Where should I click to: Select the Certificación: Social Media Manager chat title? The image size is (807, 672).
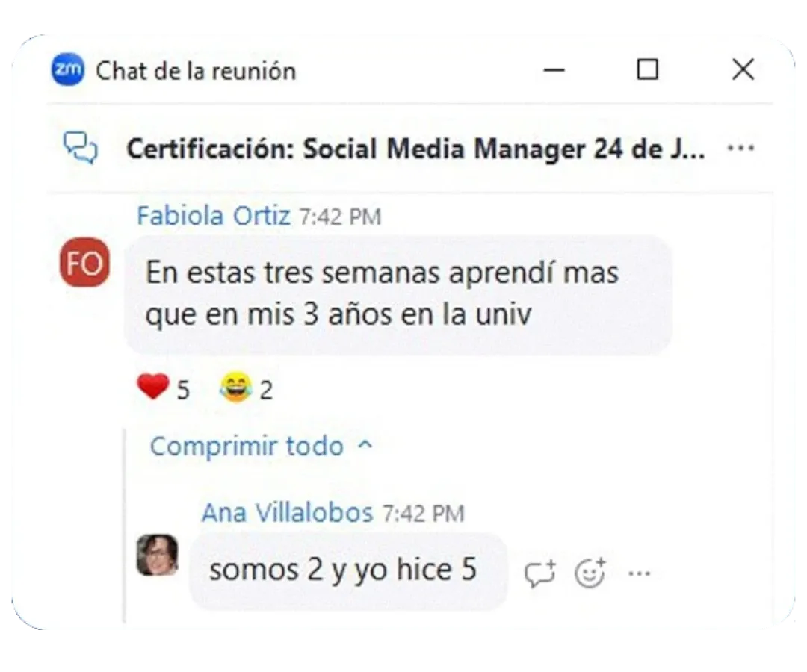coord(416,149)
